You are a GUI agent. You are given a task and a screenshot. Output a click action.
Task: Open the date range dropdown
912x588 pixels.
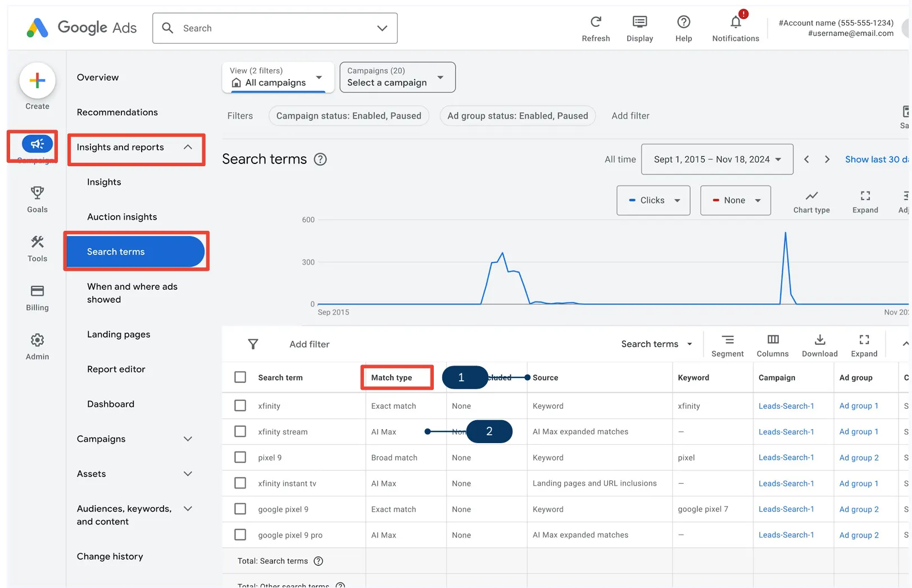(717, 159)
